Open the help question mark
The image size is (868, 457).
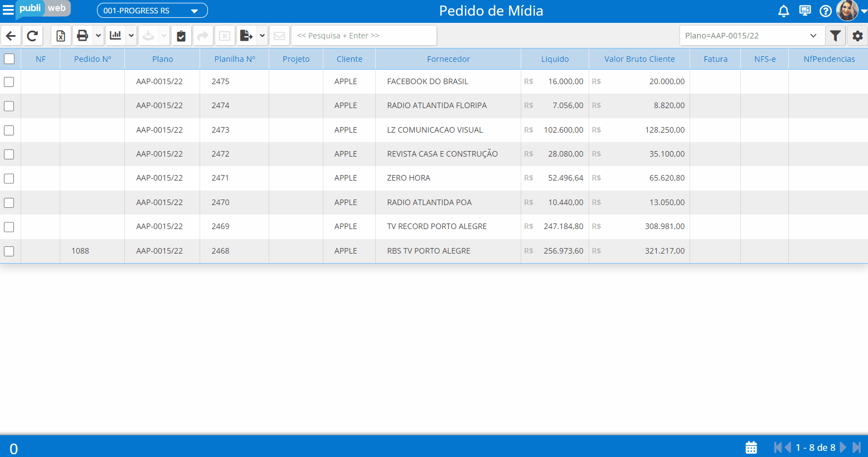tap(826, 11)
